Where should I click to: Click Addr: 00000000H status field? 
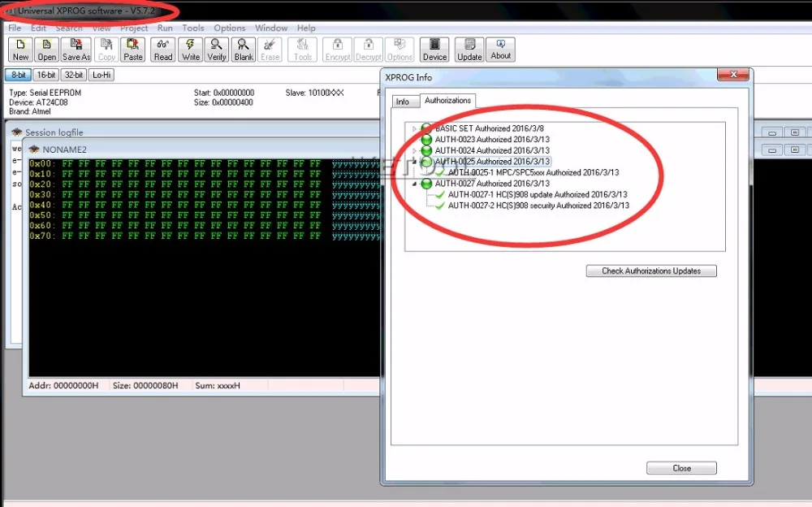[x=63, y=386]
